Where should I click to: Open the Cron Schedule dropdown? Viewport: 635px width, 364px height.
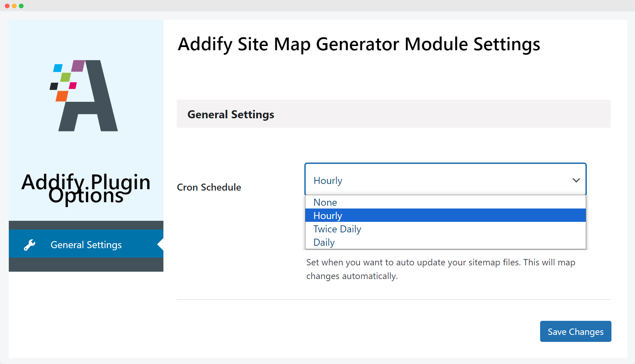tap(445, 179)
